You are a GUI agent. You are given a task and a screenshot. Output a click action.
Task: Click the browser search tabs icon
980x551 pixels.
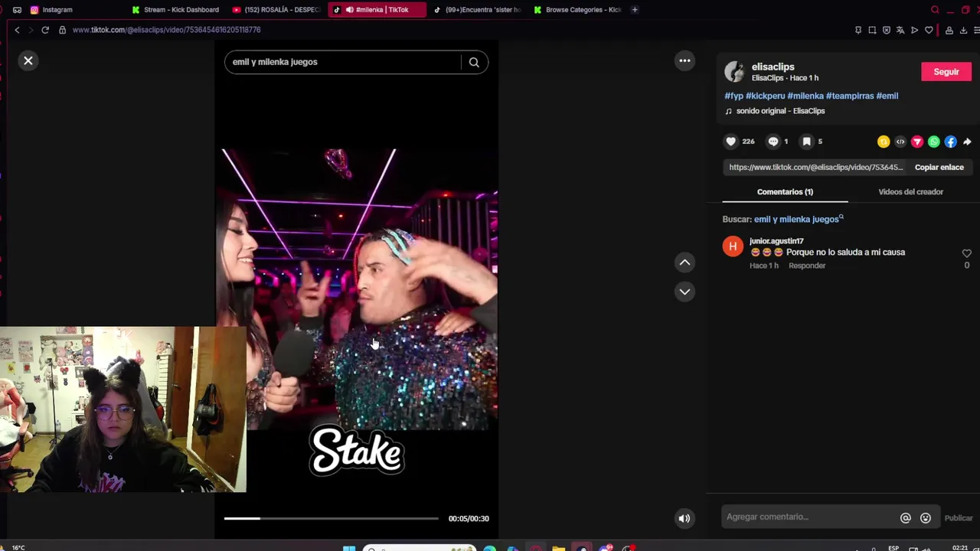pos(935,10)
